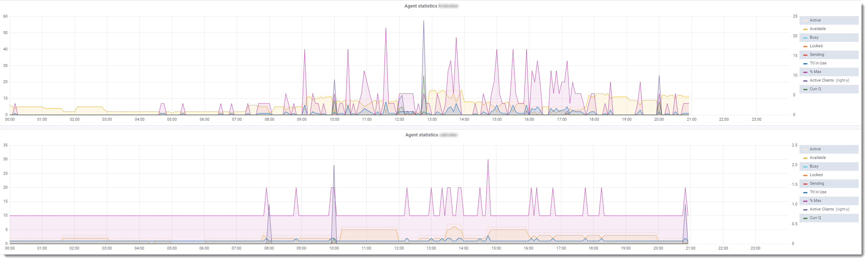Click the tallest purple spike in the top chart
Image resolution: width=868 pixels, height=261 pixels.
pos(424,21)
